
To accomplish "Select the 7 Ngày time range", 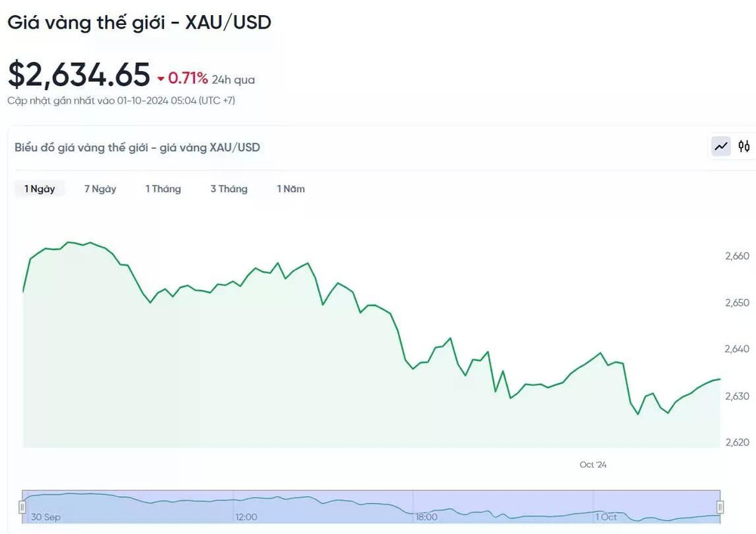I will pyautogui.click(x=101, y=189).
